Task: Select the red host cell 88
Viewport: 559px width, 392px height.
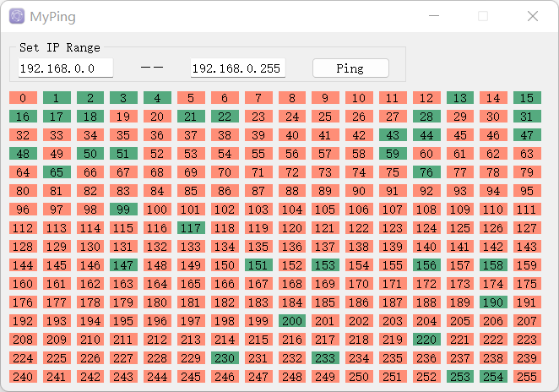Action: point(292,191)
